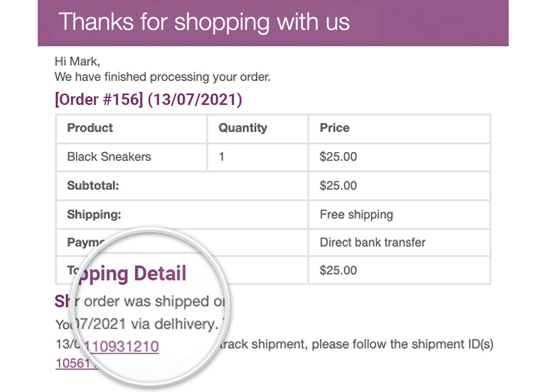Click the Subtotal label

(93, 185)
